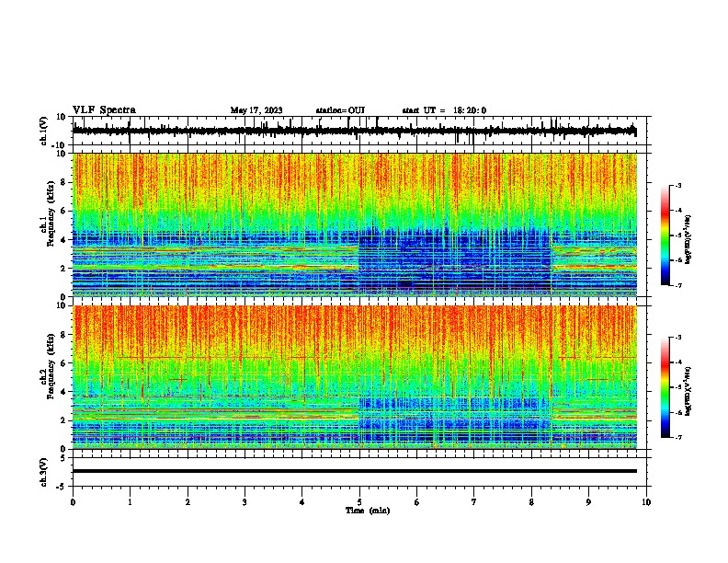728x563 pixels.
Task: Click time axis tick label '3'
Action: 245,502
